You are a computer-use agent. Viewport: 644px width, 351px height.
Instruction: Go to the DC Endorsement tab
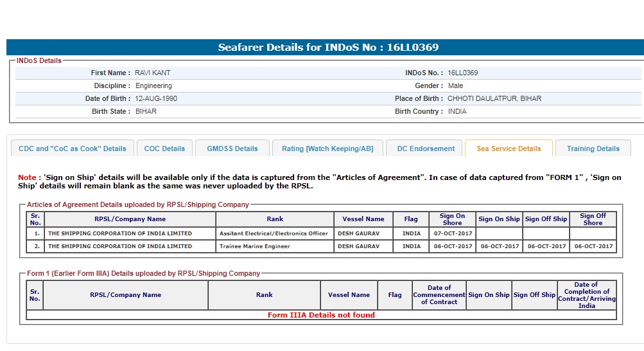(x=426, y=148)
